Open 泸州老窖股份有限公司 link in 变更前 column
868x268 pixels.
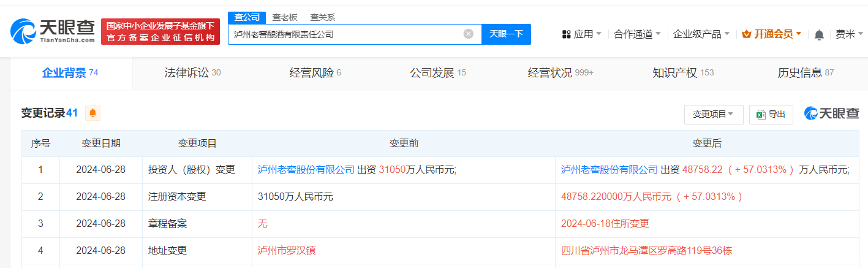[306, 170]
